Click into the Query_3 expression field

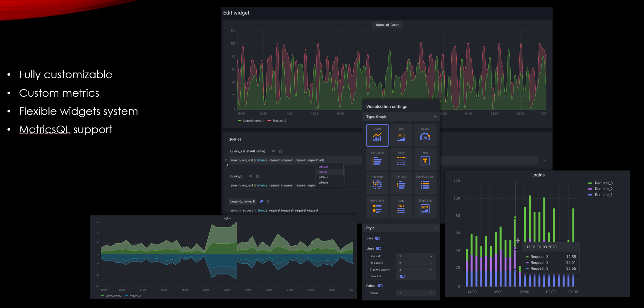point(272,186)
